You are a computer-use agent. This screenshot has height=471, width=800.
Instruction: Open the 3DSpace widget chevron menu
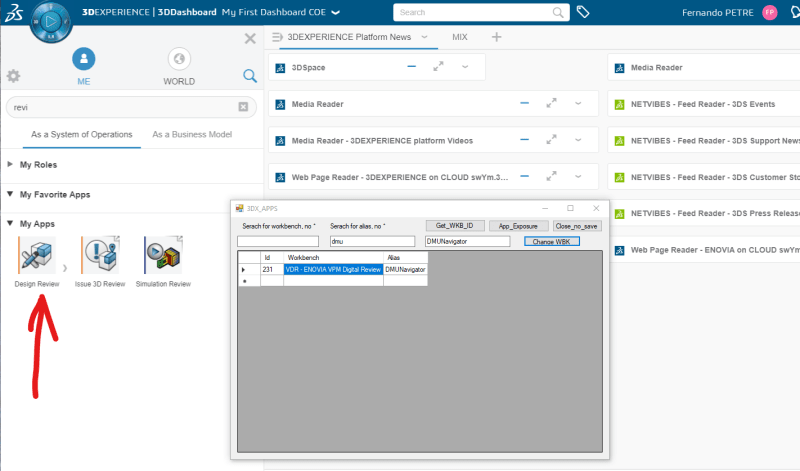coord(465,66)
